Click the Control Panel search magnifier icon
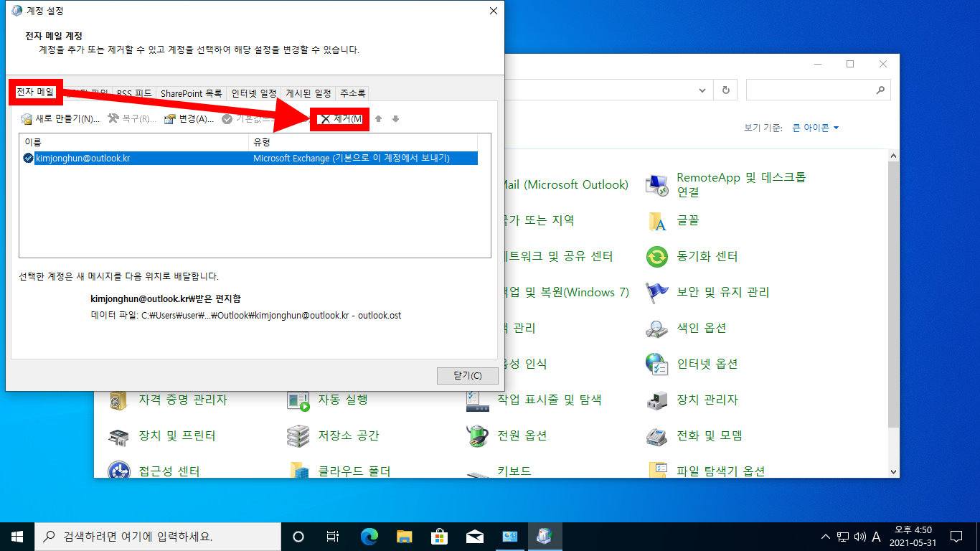 tap(880, 90)
